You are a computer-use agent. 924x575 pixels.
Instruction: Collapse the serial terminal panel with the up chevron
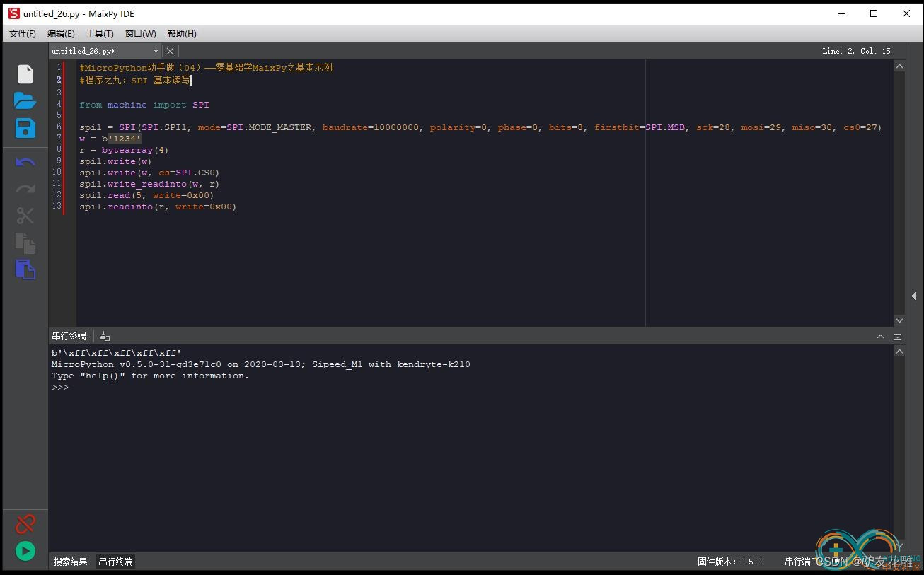880,337
